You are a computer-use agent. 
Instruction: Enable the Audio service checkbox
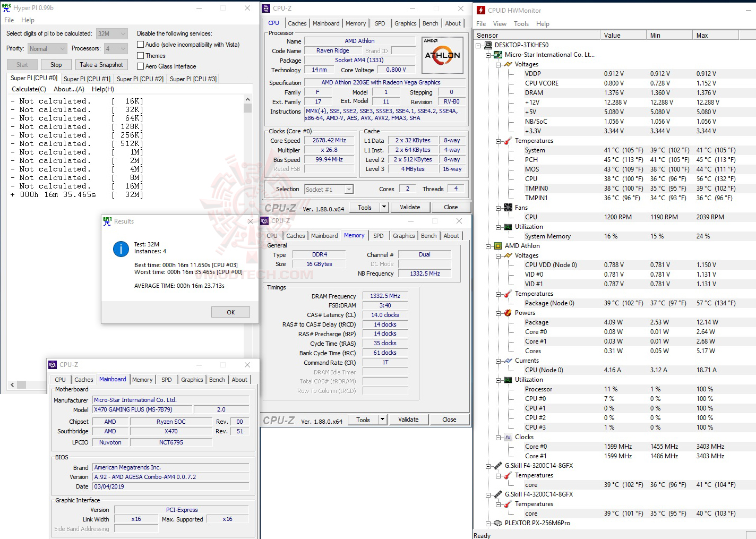point(141,45)
